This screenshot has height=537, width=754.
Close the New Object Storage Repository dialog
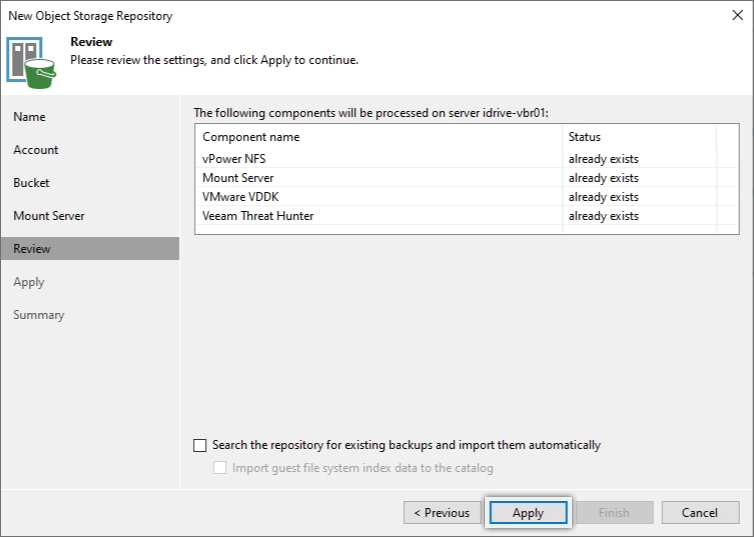(737, 15)
